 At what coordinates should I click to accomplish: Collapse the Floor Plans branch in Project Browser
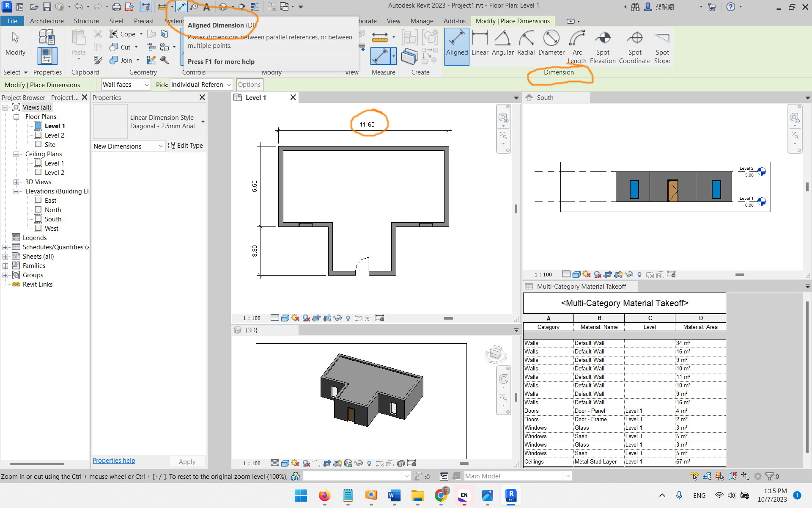[x=16, y=117]
